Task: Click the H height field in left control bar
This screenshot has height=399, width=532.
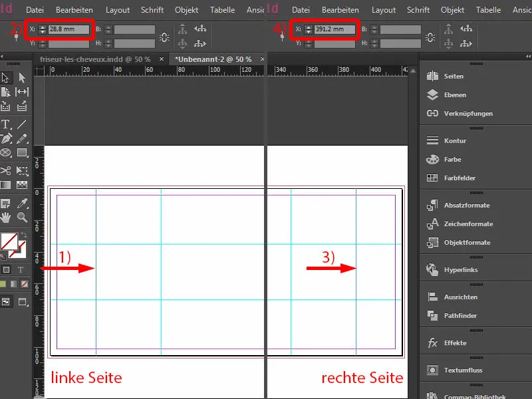Action: [x=134, y=43]
